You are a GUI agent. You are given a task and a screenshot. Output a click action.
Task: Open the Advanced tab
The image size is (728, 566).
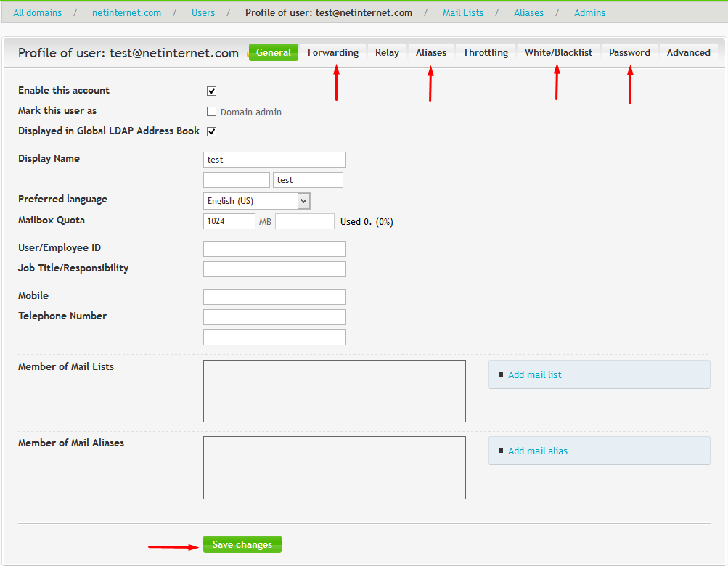click(x=688, y=52)
